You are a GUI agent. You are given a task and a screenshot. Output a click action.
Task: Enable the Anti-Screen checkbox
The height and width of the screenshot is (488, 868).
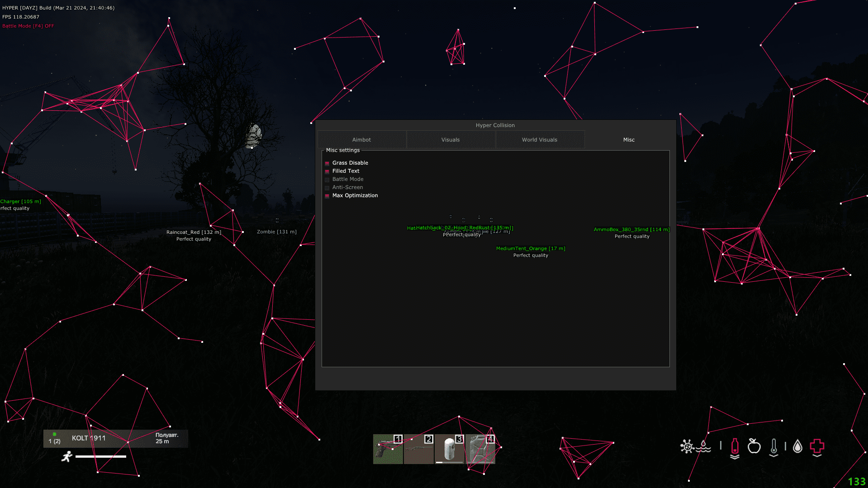point(327,188)
